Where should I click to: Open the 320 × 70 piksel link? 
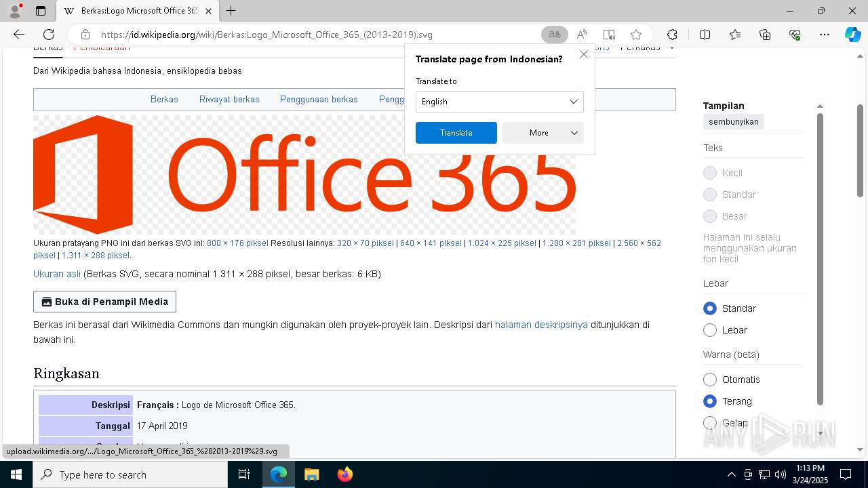366,243
